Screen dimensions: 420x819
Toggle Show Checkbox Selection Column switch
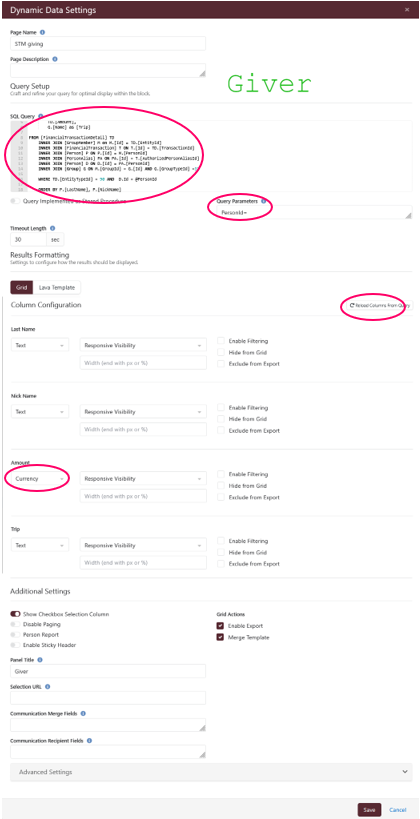coord(15,614)
